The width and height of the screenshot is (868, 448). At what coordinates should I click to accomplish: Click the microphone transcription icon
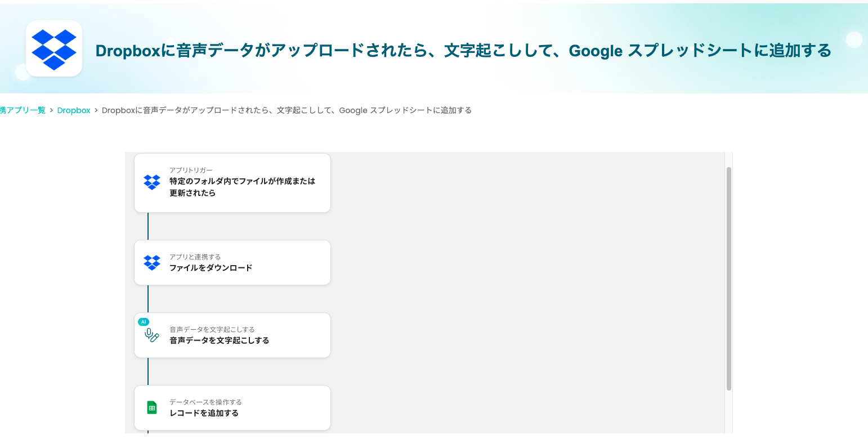pyautogui.click(x=152, y=335)
